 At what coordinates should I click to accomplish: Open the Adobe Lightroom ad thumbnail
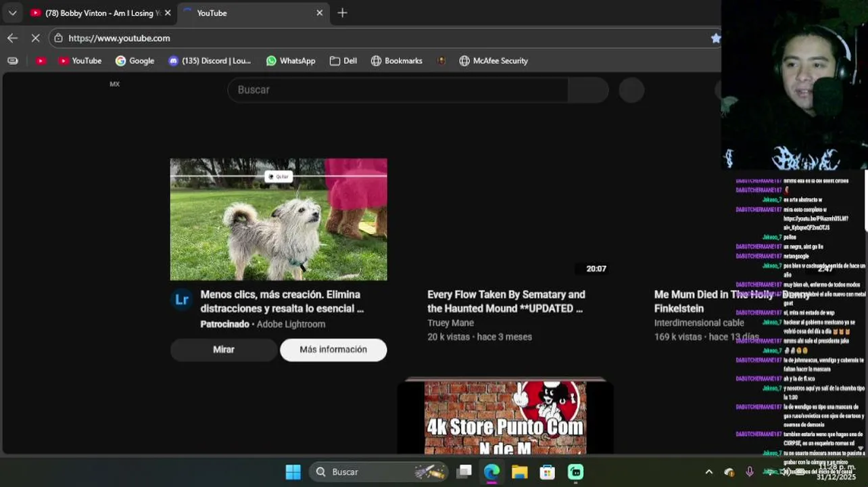click(279, 219)
